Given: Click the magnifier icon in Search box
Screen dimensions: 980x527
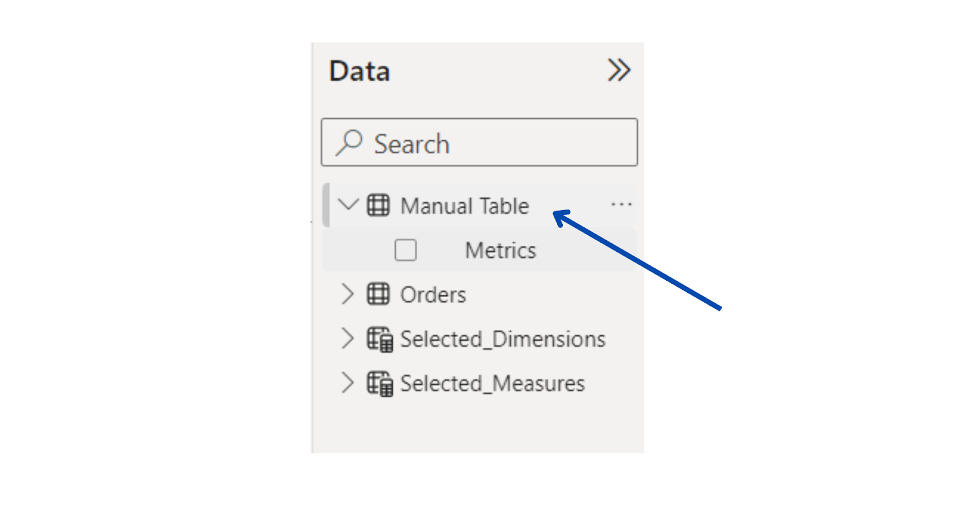Looking at the screenshot, I should tap(349, 143).
